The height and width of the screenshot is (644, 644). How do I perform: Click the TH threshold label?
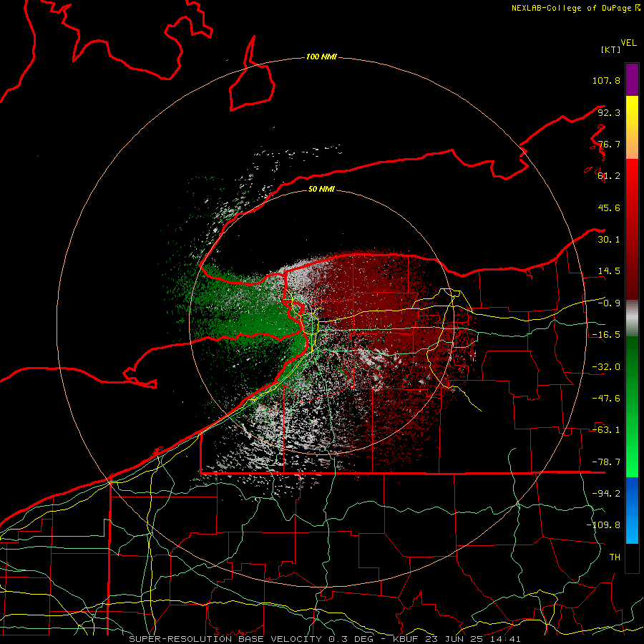pyautogui.click(x=615, y=557)
